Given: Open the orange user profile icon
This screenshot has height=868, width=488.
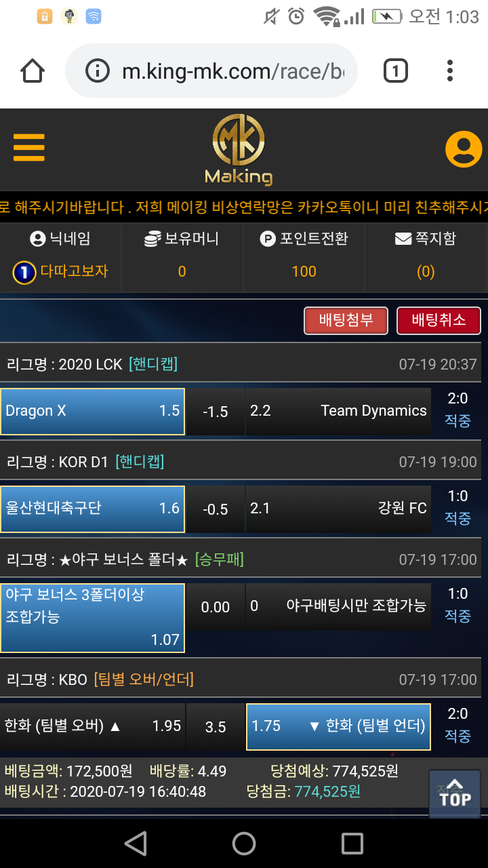Looking at the screenshot, I should [464, 149].
